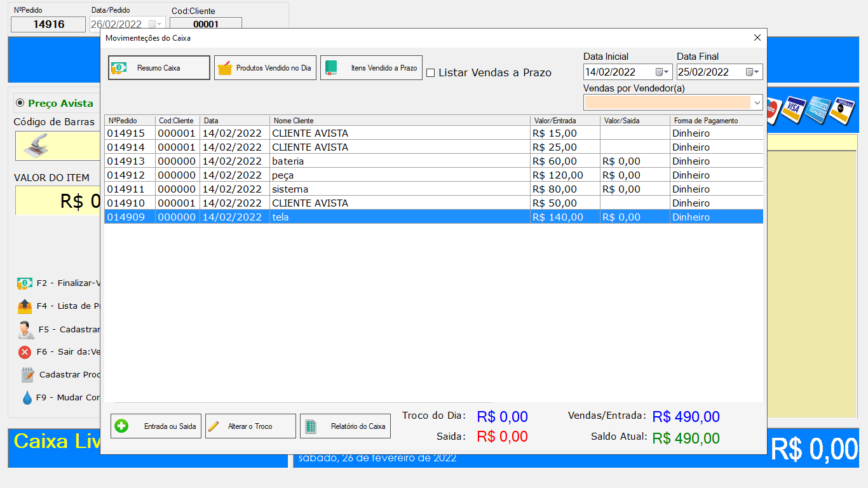Open the Data Final calendar dropdown
The width and height of the screenshot is (868, 488).
752,72
